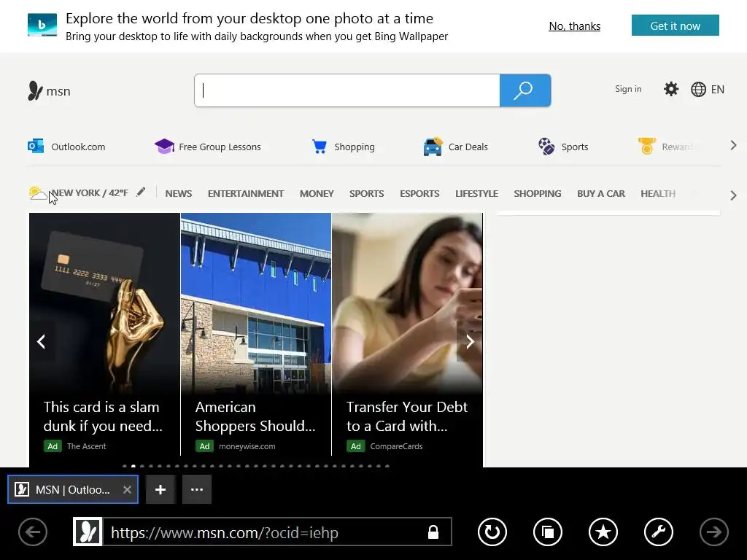
Task: Click the site favicon in address bar
Action: [88, 532]
